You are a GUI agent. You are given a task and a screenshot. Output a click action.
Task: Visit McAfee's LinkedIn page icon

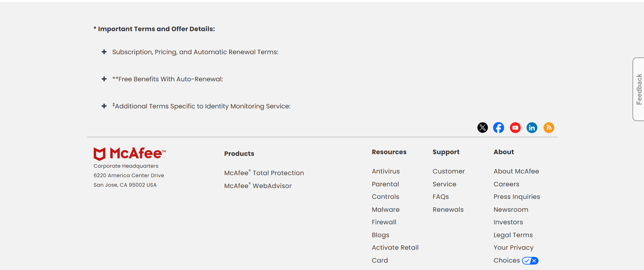click(x=532, y=128)
